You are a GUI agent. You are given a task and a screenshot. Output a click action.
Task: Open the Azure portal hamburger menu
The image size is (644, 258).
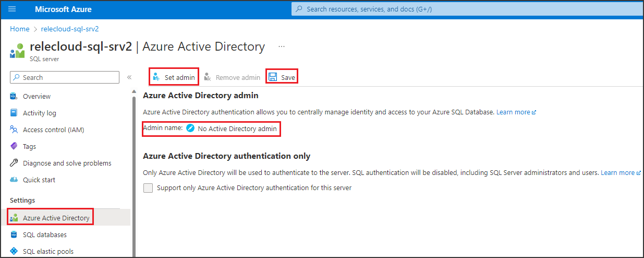pos(13,9)
